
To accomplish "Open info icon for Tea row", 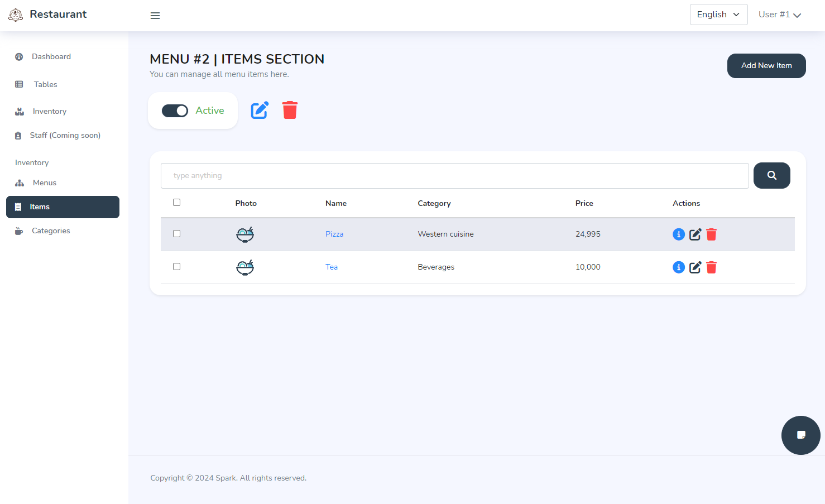I will coord(678,267).
